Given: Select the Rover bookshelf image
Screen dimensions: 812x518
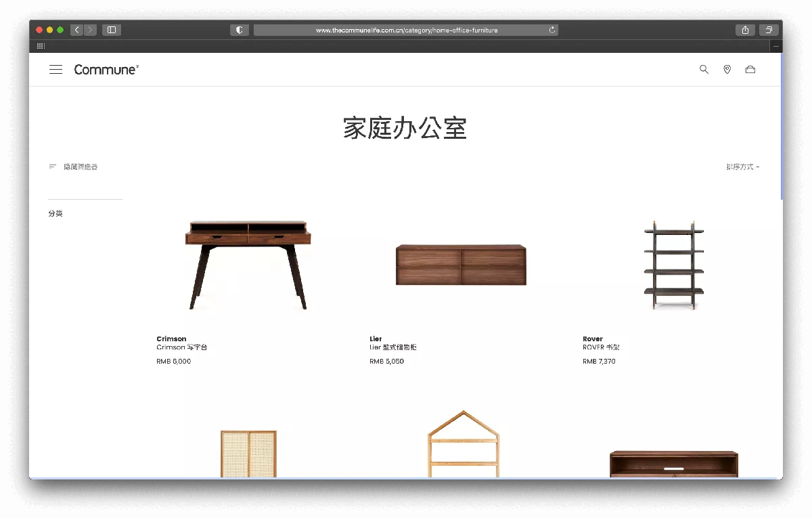Looking at the screenshot, I should 673,265.
